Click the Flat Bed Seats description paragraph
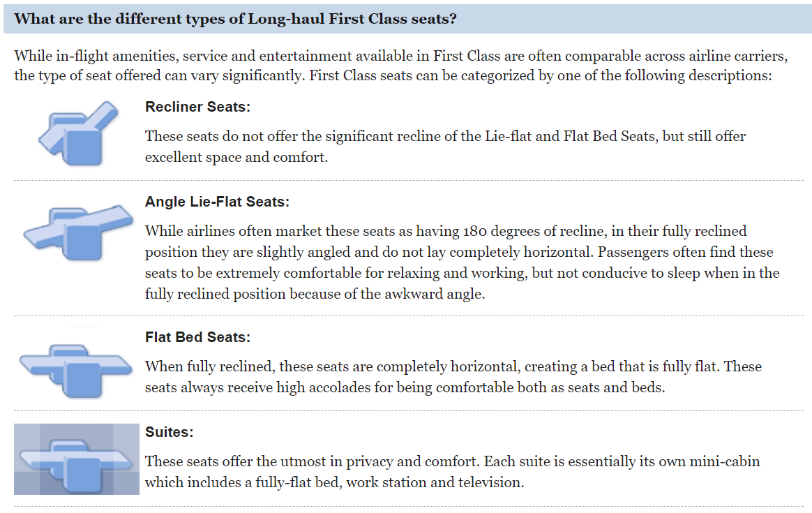The width and height of the screenshot is (812, 513). 453,377
